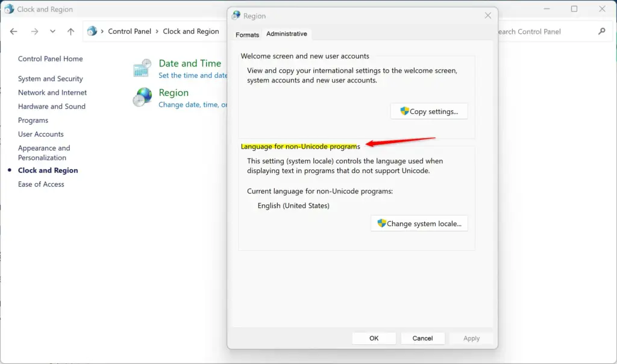Click 'Current language for non-Unicode programs' label
The width and height of the screenshot is (617, 364).
pyautogui.click(x=320, y=191)
